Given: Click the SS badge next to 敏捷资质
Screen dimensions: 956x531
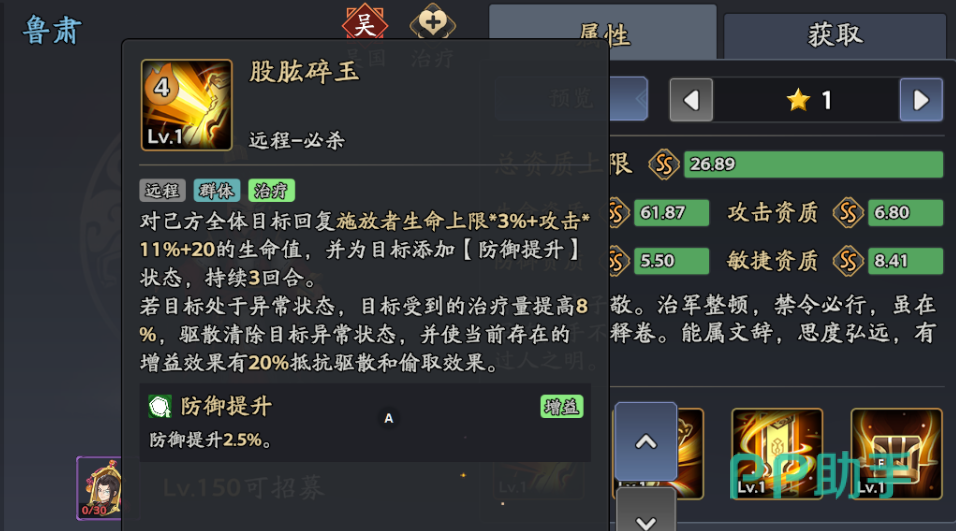Looking at the screenshot, I should 847,261.
